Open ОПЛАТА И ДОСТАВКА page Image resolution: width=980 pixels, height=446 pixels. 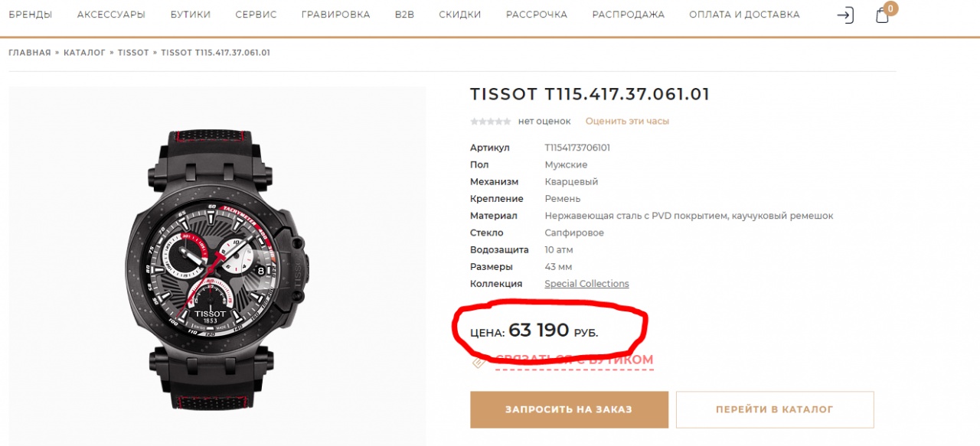pyautogui.click(x=744, y=15)
